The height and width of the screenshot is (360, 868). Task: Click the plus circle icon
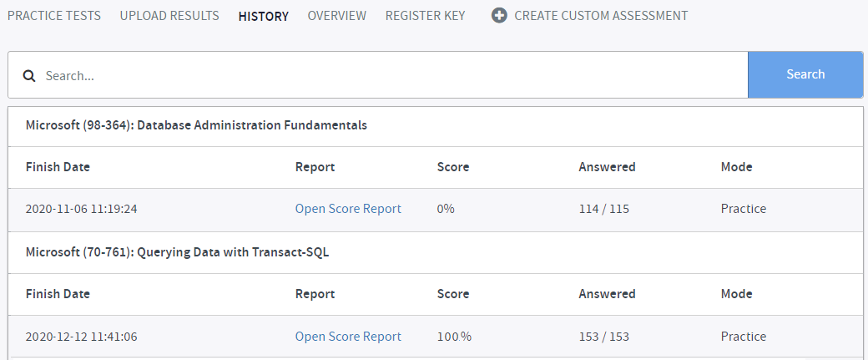click(x=499, y=16)
